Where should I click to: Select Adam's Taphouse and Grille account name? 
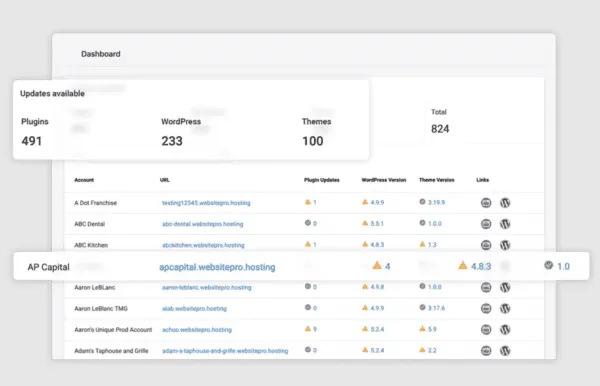coord(111,350)
